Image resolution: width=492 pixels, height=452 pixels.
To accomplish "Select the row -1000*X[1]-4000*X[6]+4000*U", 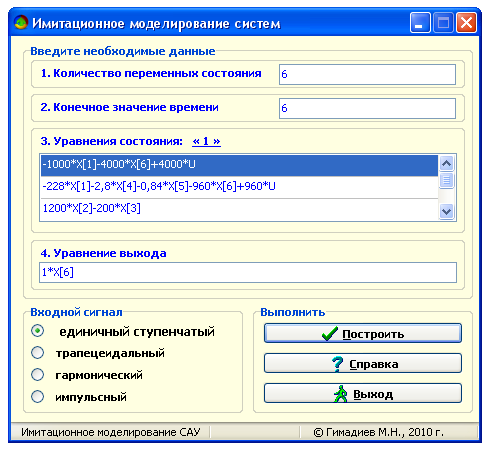I will [x=239, y=165].
